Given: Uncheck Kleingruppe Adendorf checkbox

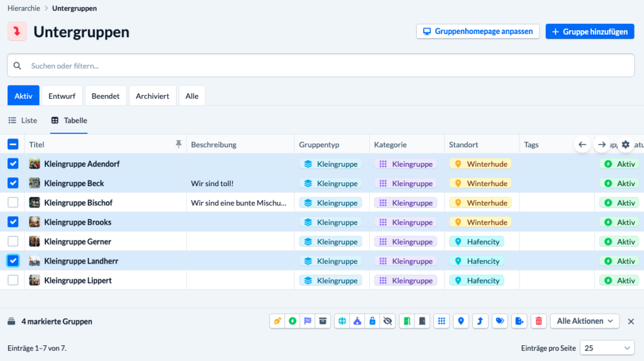Looking at the screenshot, I should [13, 164].
